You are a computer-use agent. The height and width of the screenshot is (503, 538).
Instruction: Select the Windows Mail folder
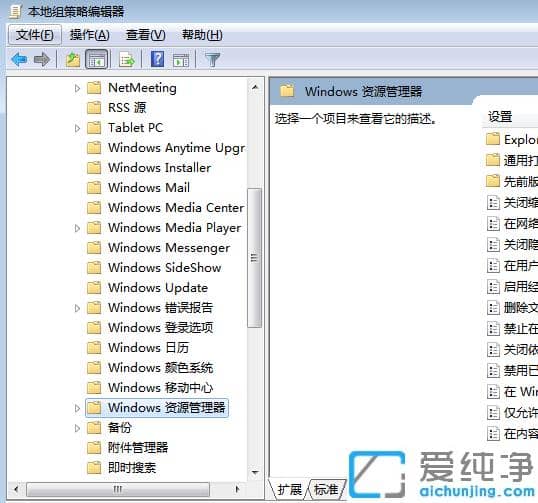coord(139,188)
